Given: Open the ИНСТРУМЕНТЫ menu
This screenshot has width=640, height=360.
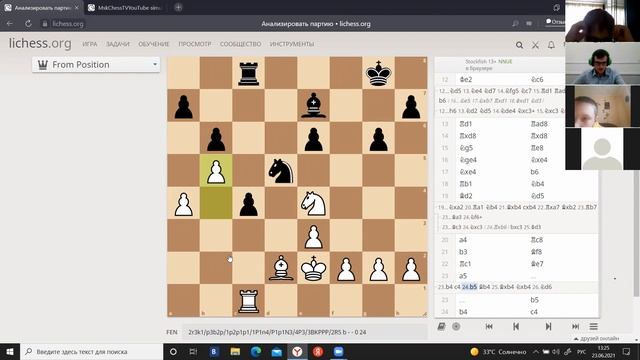Looking at the screenshot, I should pos(292,44).
